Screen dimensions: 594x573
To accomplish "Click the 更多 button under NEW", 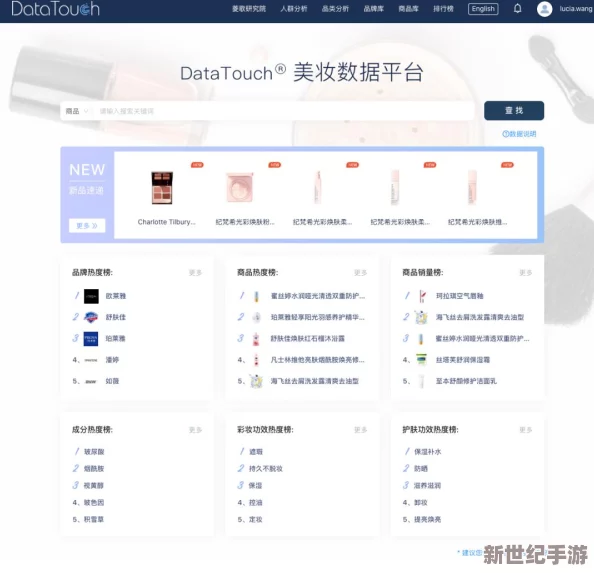I will (87, 226).
